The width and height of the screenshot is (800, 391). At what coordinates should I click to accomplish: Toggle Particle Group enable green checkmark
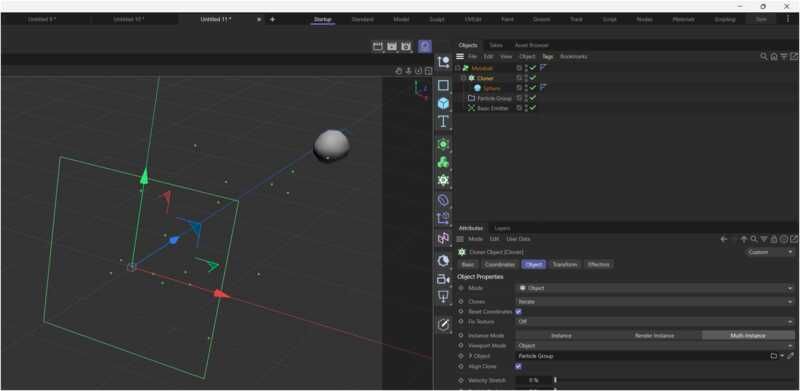(x=533, y=98)
